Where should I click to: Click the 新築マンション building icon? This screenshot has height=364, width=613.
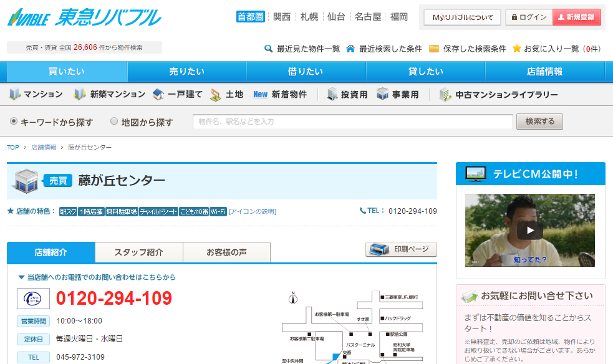pos(80,94)
